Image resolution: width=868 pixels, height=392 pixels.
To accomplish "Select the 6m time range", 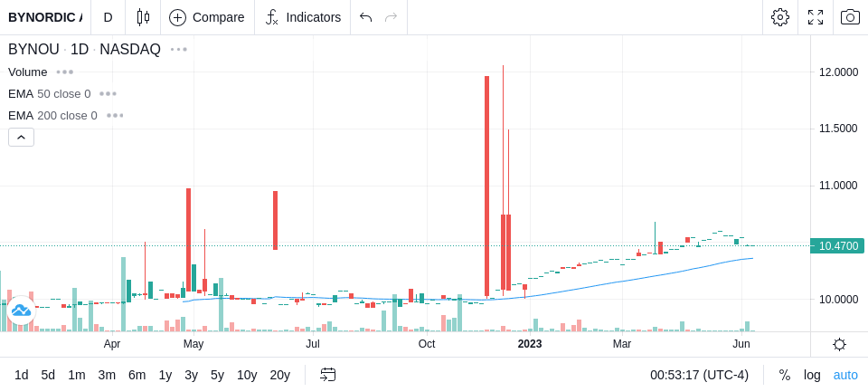I will pyautogui.click(x=137, y=375).
